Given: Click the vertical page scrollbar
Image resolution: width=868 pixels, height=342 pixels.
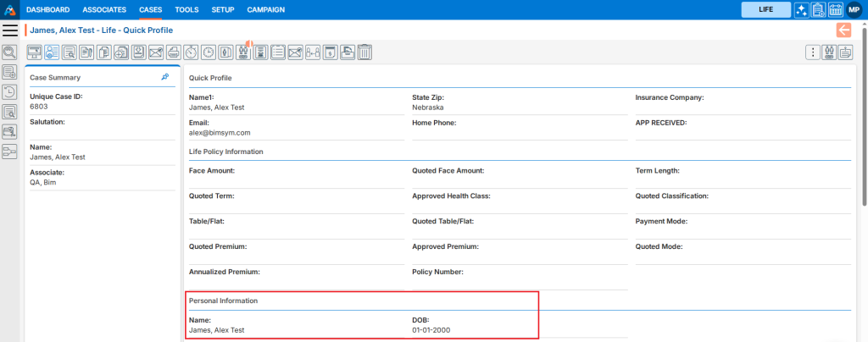Looking at the screenshot, I should click(863, 127).
